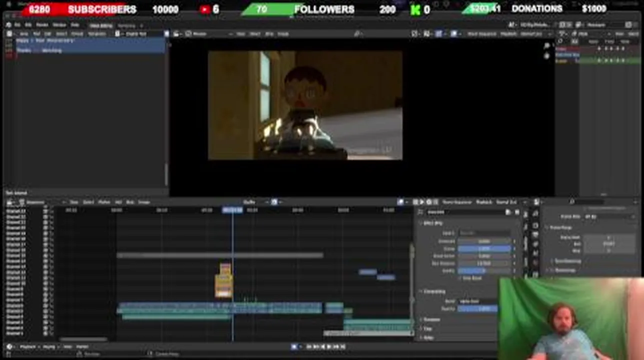Click the rendered preview image
Viewport: 644px width, 360px height.
pyautogui.click(x=305, y=105)
